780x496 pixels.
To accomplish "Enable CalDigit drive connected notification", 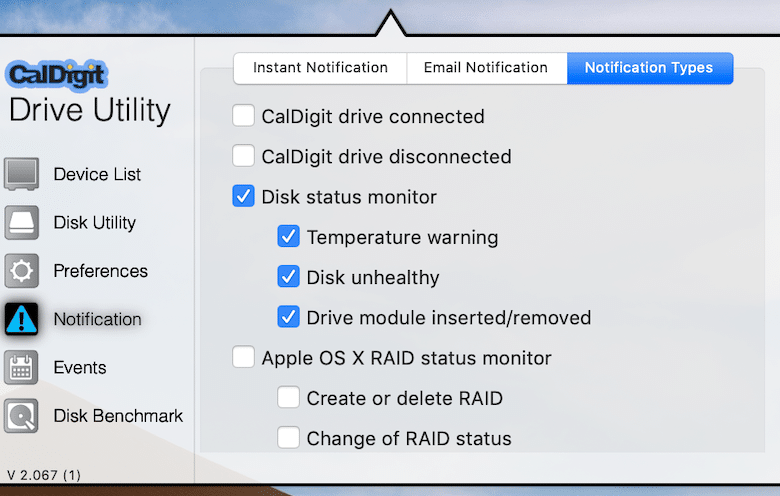I will click(x=243, y=116).
